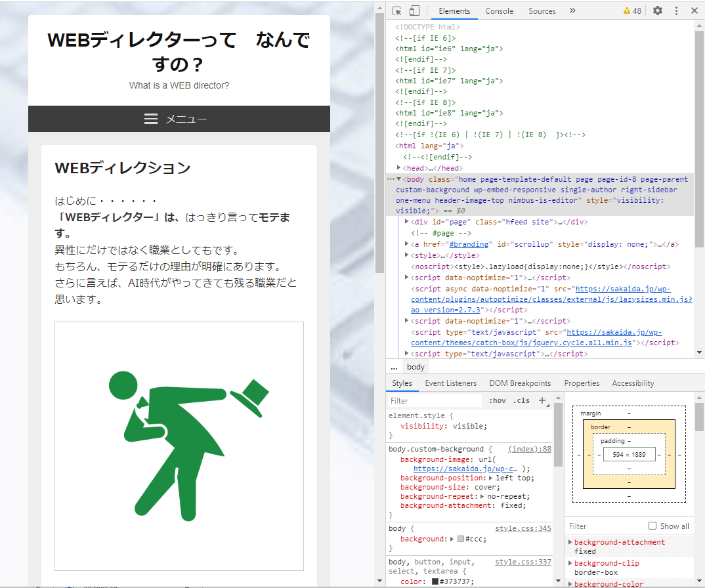Viewport: 705px width, 588px height.
Task: Focus the Computed Filter input
Action: tap(605, 526)
